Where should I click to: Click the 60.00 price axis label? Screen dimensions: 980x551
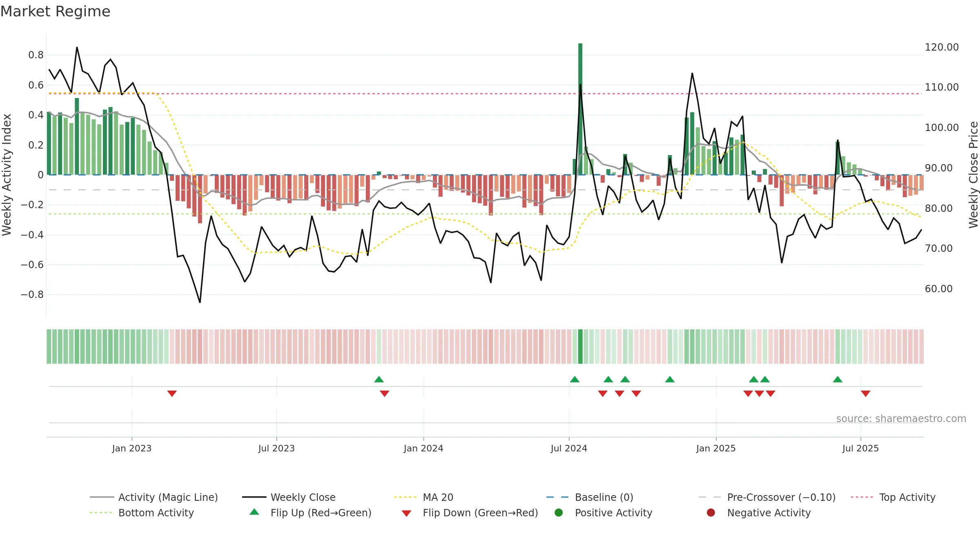939,289
